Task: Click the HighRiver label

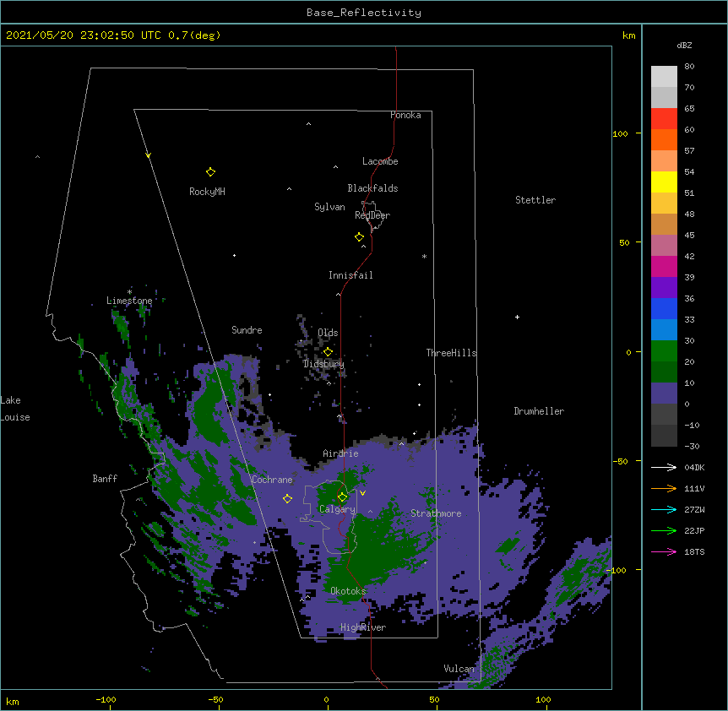Action: pos(363,627)
